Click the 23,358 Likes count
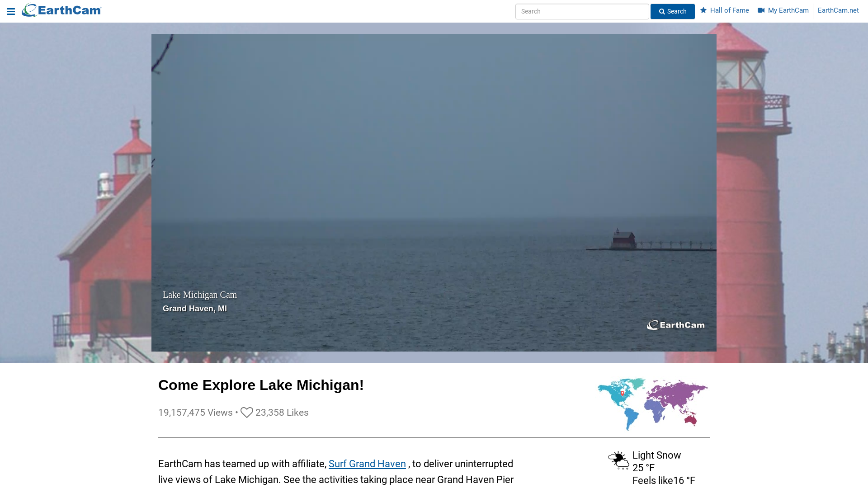 [x=282, y=413]
